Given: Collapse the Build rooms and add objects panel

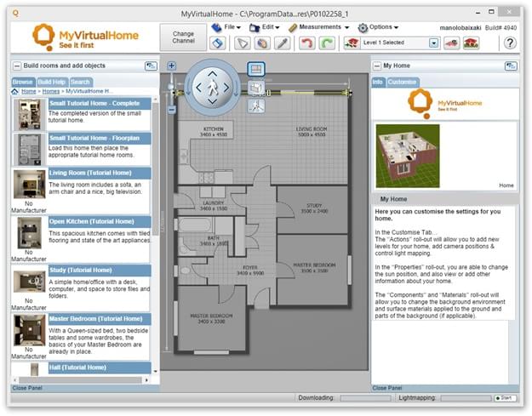Looking at the screenshot, I should click(x=17, y=66).
